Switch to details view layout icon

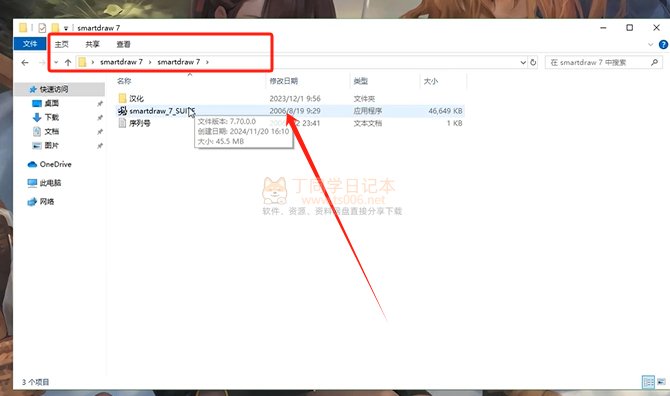click(x=648, y=381)
